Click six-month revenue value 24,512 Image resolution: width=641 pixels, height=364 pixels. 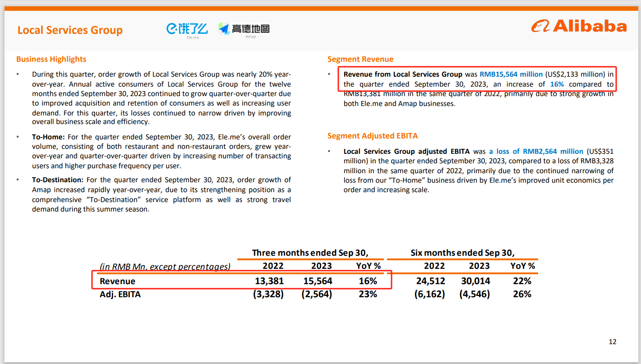[430, 281]
